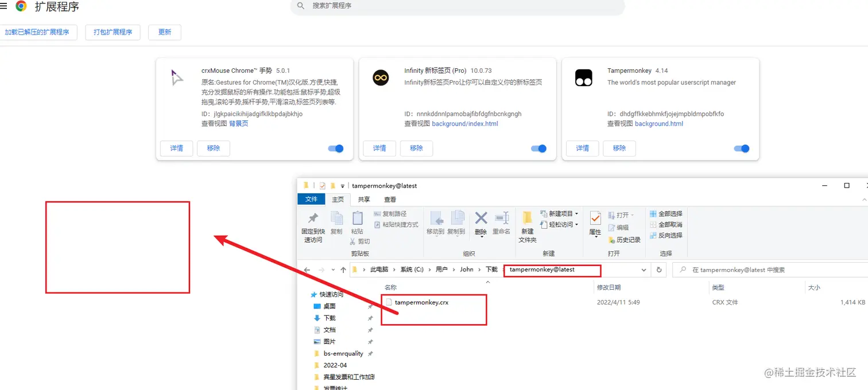Sort by 修改日期 column header
868x390 pixels.
click(609, 287)
